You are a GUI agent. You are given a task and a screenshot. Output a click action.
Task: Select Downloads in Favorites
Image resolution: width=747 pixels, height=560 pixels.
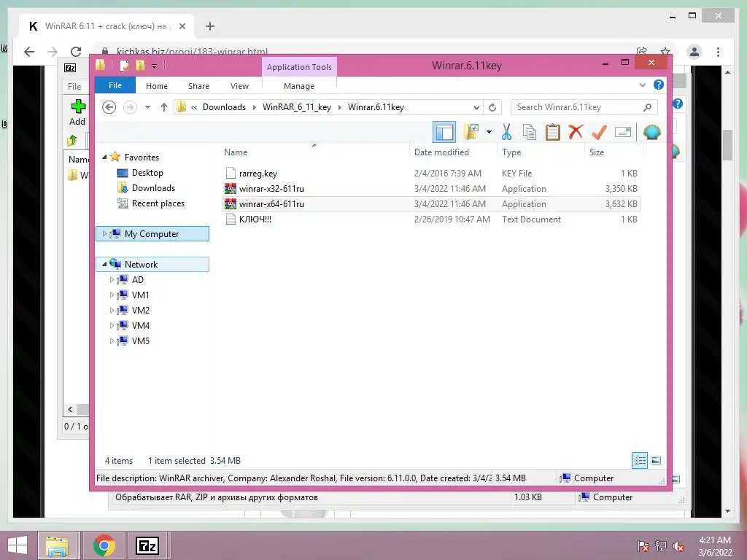[x=153, y=187]
